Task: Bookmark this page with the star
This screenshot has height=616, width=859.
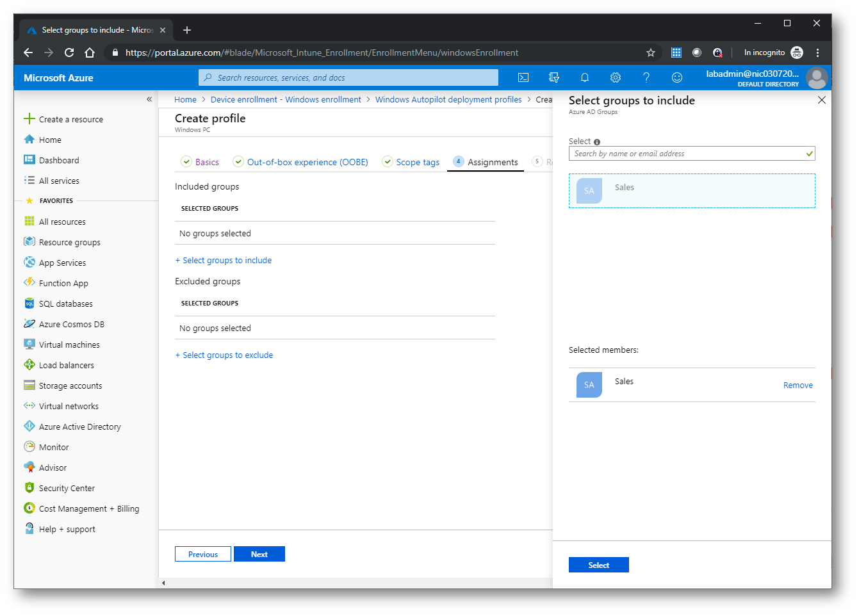Action: click(651, 53)
